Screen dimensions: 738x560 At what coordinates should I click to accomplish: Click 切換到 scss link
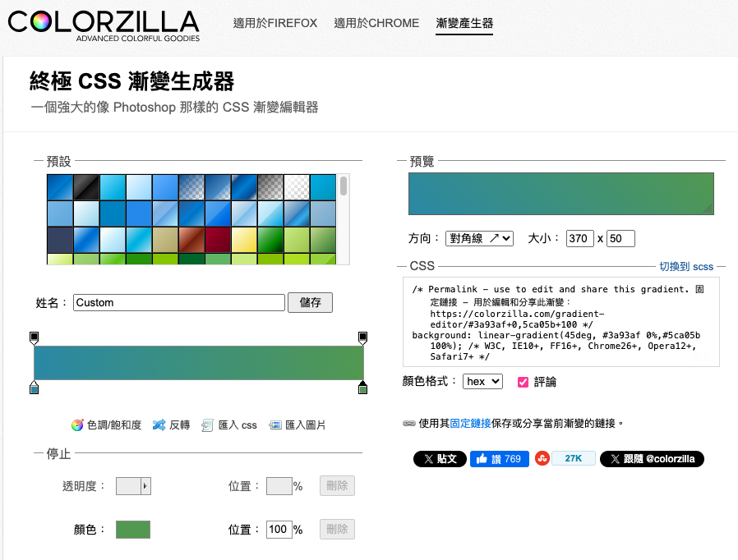pos(686,267)
